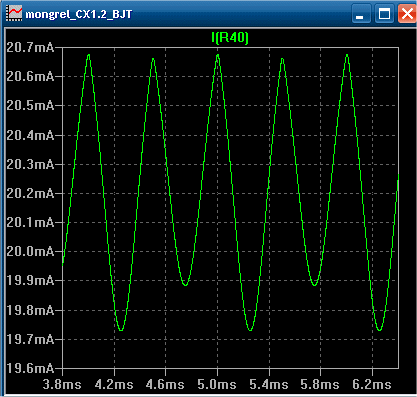Viewport: 417px width, 397px height.
Task: Click the waveform peak near 5.0ms
Action: pos(218,55)
